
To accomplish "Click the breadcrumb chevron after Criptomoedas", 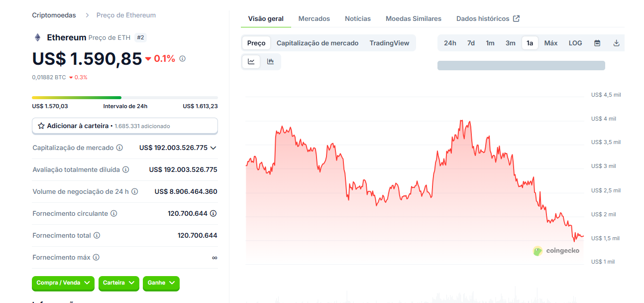I will click(86, 15).
